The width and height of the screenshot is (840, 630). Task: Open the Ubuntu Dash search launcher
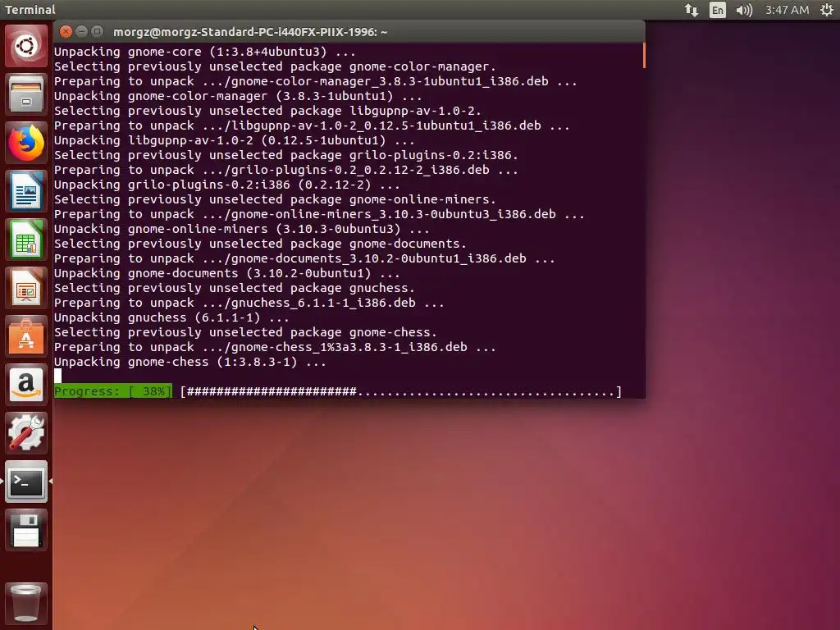[x=26, y=46]
